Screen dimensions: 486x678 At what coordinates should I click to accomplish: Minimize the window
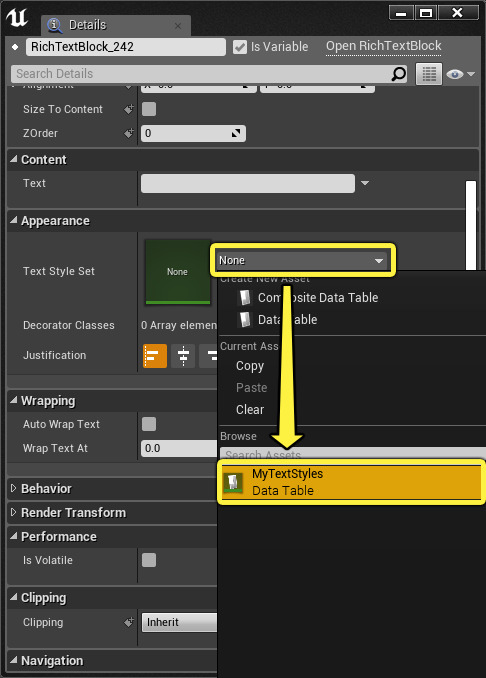tap(401, 13)
